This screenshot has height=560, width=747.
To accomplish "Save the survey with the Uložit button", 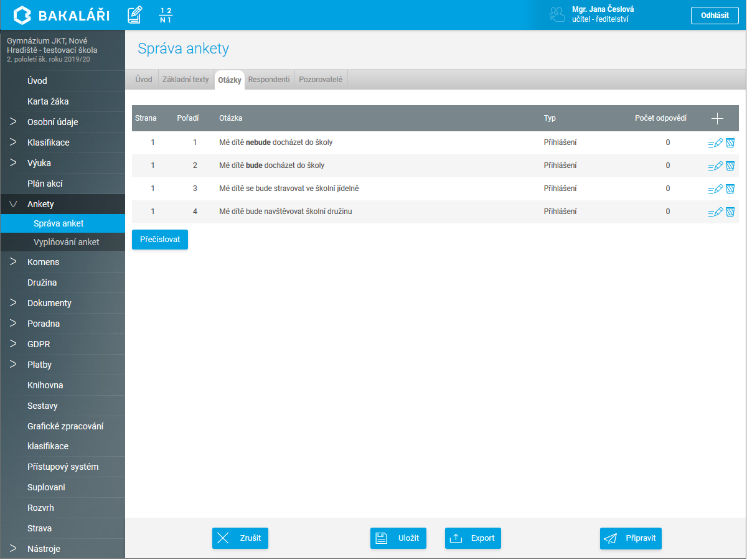I will pos(398,538).
